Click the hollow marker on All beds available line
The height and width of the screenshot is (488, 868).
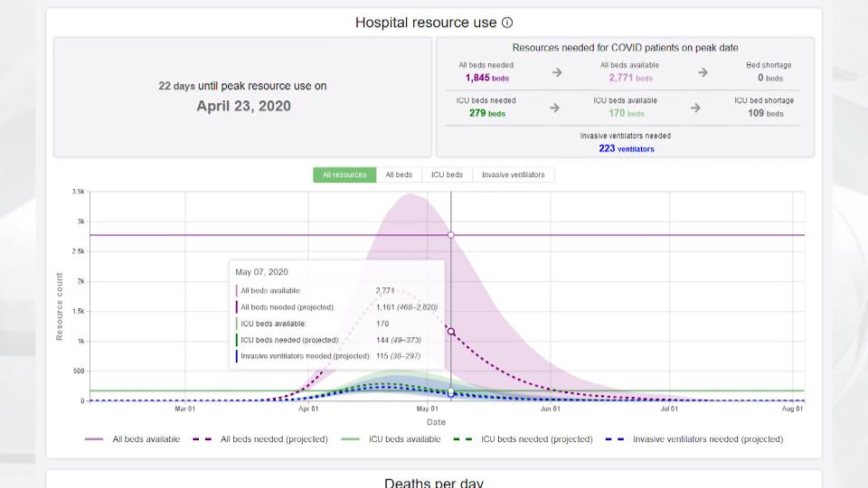tap(451, 235)
